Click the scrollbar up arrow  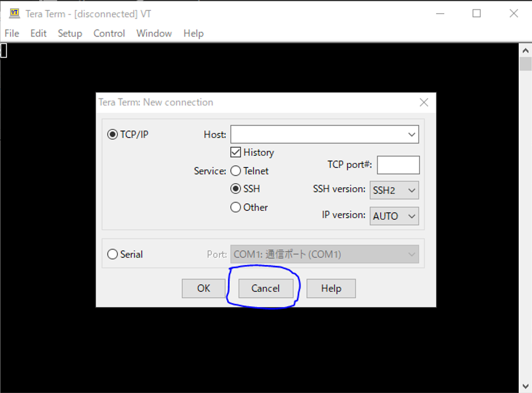coord(525,50)
